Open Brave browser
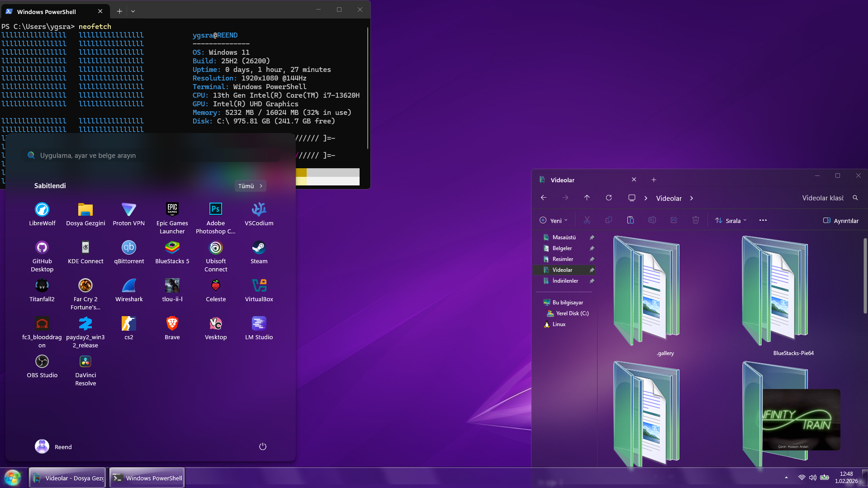The image size is (868, 488). [x=172, y=328]
